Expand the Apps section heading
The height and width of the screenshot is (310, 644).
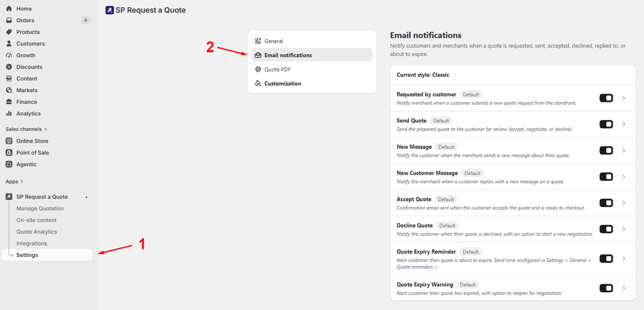point(14,182)
